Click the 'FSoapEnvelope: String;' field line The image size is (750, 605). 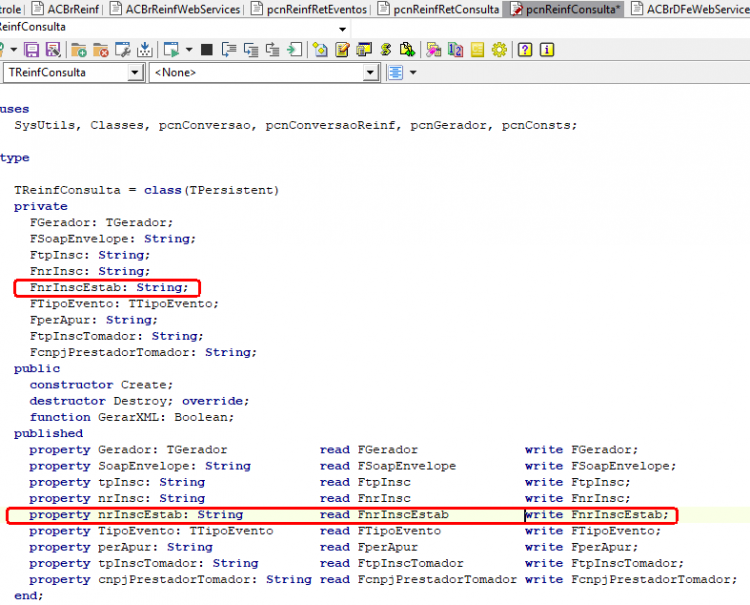[113, 239]
